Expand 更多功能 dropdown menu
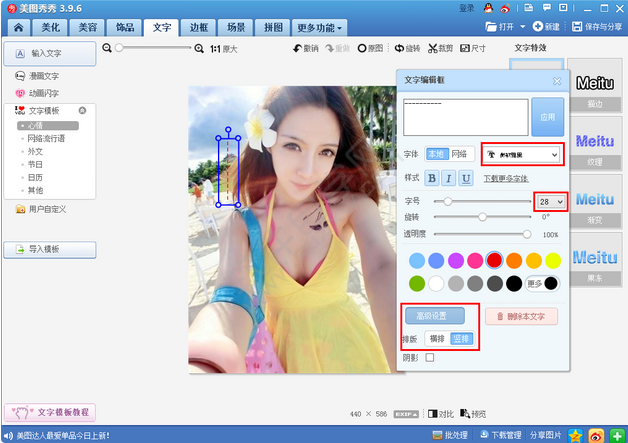This screenshot has height=443, width=628. (x=319, y=28)
